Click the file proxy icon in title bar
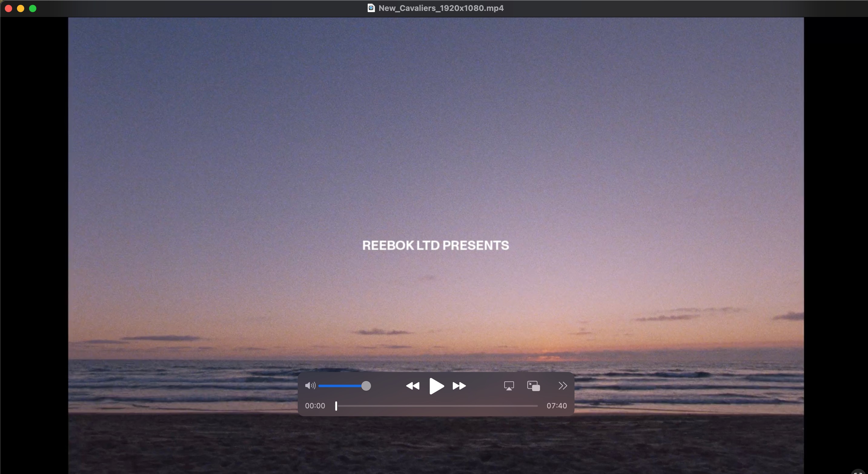 click(x=371, y=8)
